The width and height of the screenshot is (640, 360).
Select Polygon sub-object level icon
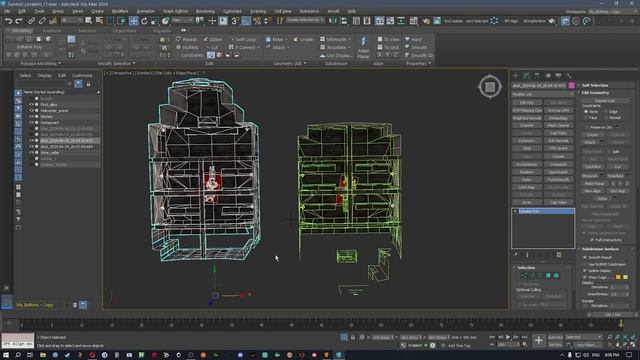[x=548, y=276]
